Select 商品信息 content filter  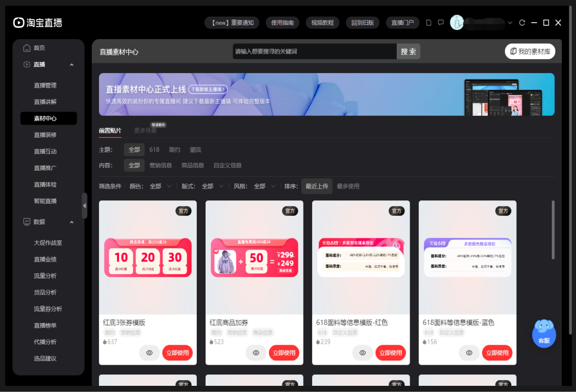[x=193, y=165]
